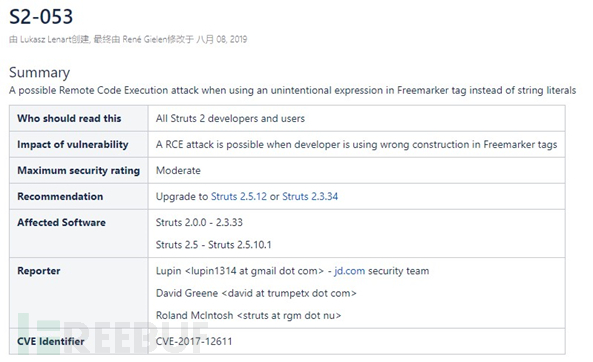Select the 'CVE Identifier' label
This screenshot has height=362, width=593.
pos(51,342)
